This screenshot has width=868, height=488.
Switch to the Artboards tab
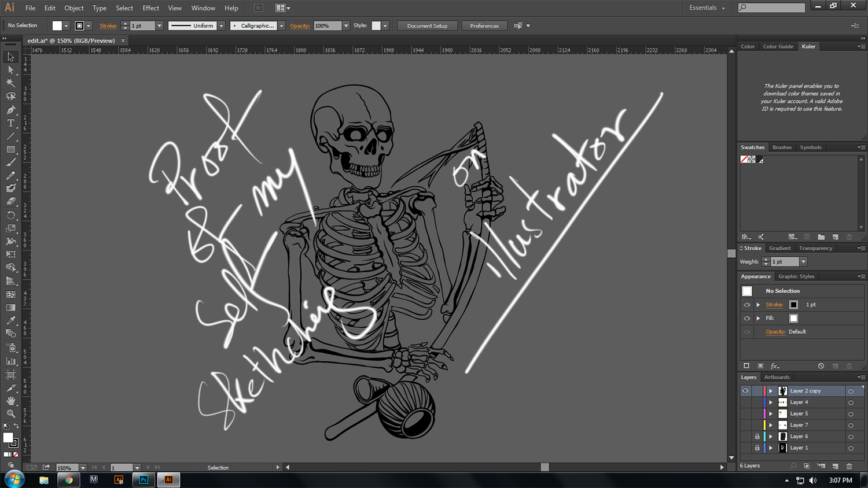click(x=777, y=378)
